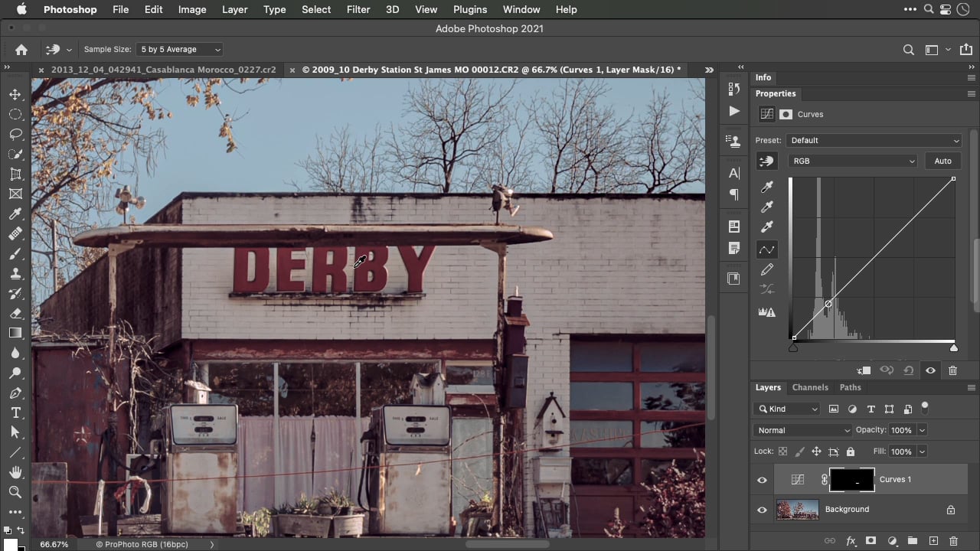Choose draw-to-modify curve pencil
The height and width of the screenshot is (551, 980).
(767, 269)
